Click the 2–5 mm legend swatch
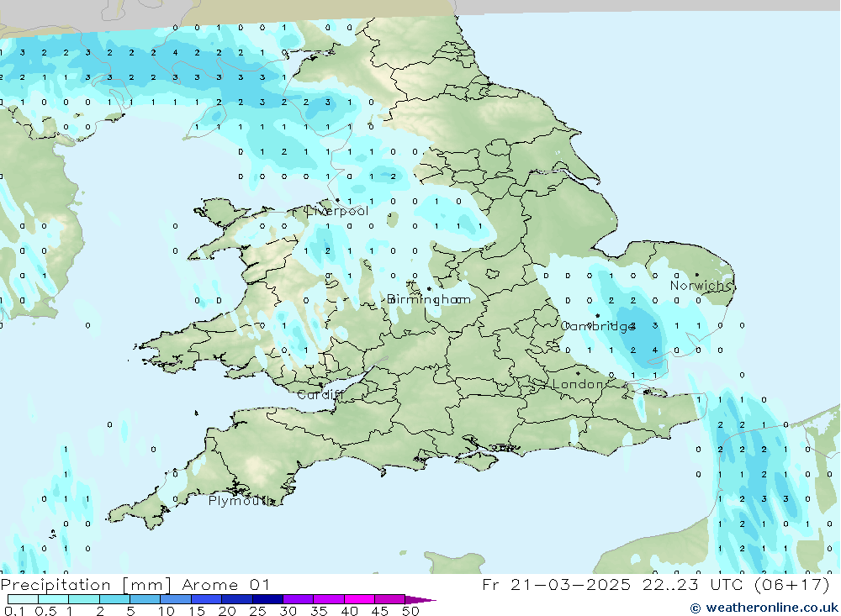The height and width of the screenshot is (616, 841). click(x=114, y=599)
